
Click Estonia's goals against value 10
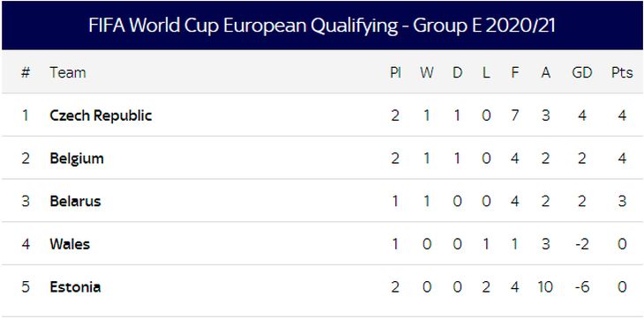coord(545,287)
